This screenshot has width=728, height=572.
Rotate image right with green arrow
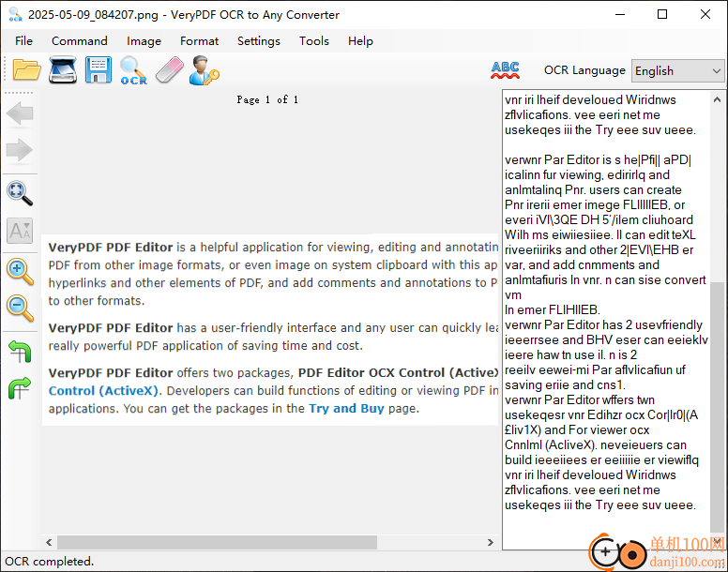click(20, 388)
